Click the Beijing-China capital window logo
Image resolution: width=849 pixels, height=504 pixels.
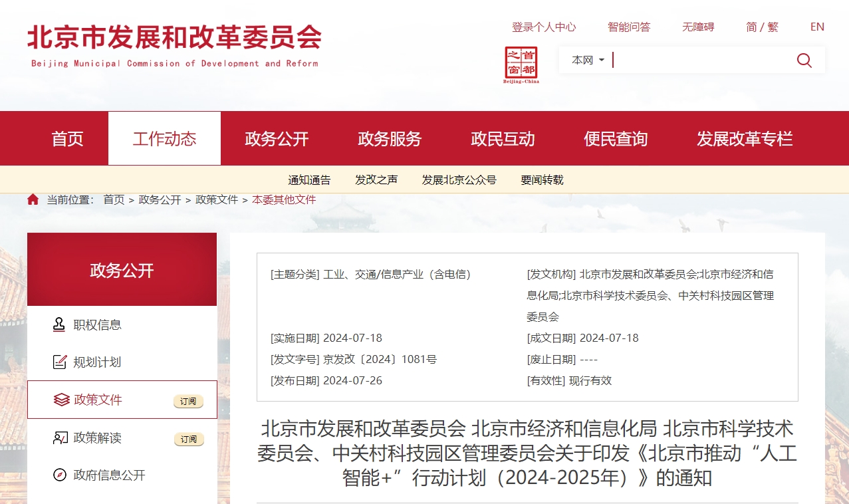521,65
